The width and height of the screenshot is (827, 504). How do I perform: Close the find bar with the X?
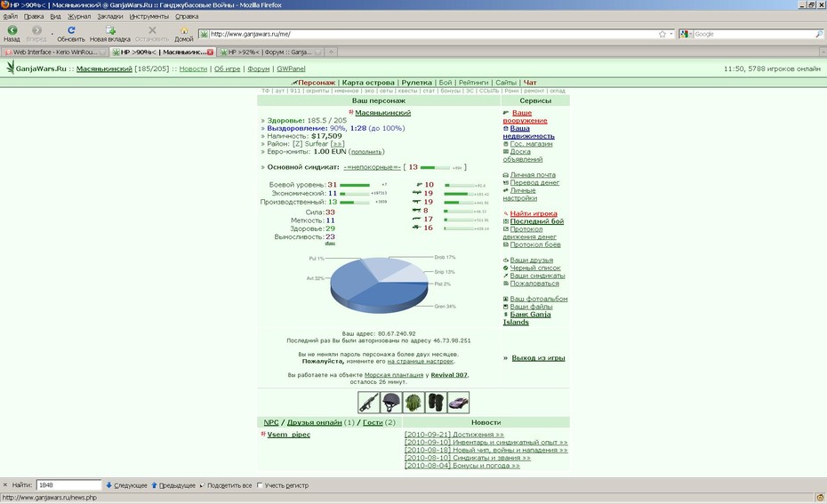[5, 485]
